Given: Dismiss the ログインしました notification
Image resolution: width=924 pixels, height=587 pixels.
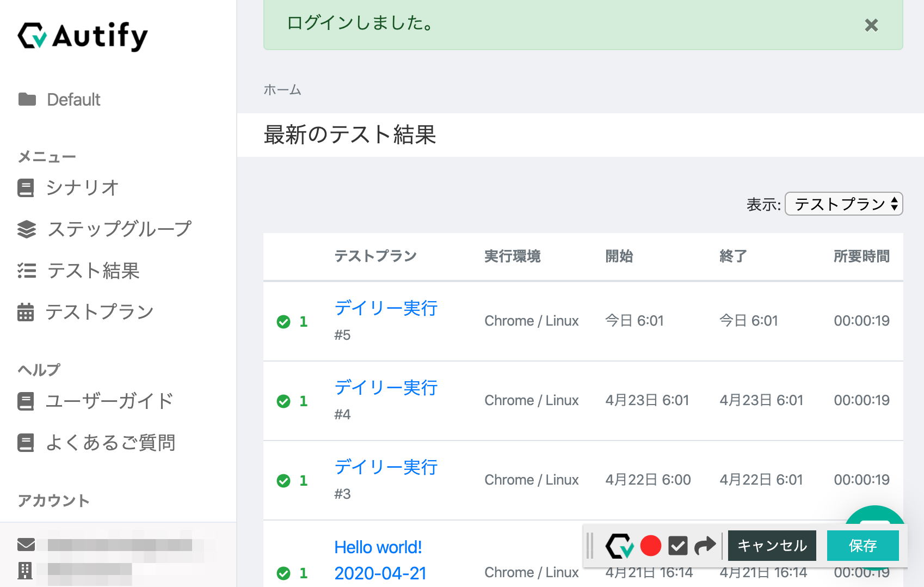Looking at the screenshot, I should point(871,25).
